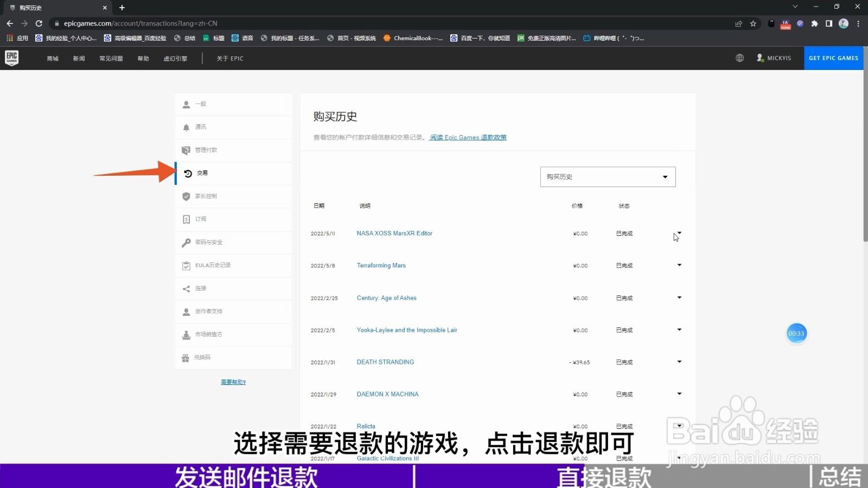
Task: Click the browser back arrow
Action: coord(10,23)
